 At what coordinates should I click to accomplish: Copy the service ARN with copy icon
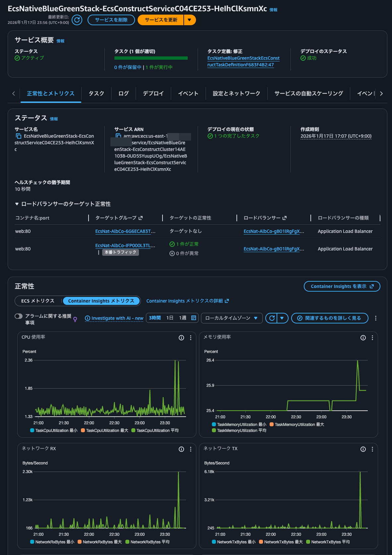(x=118, y=136)
